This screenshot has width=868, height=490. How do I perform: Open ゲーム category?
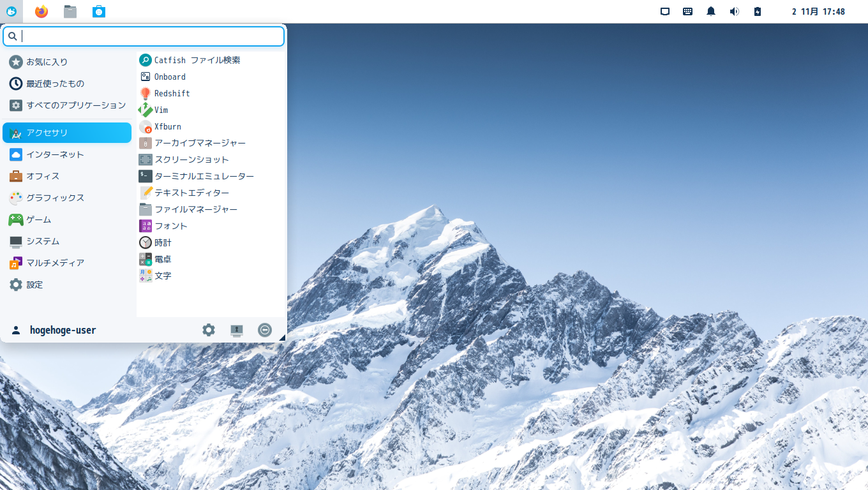click(67, 219)
